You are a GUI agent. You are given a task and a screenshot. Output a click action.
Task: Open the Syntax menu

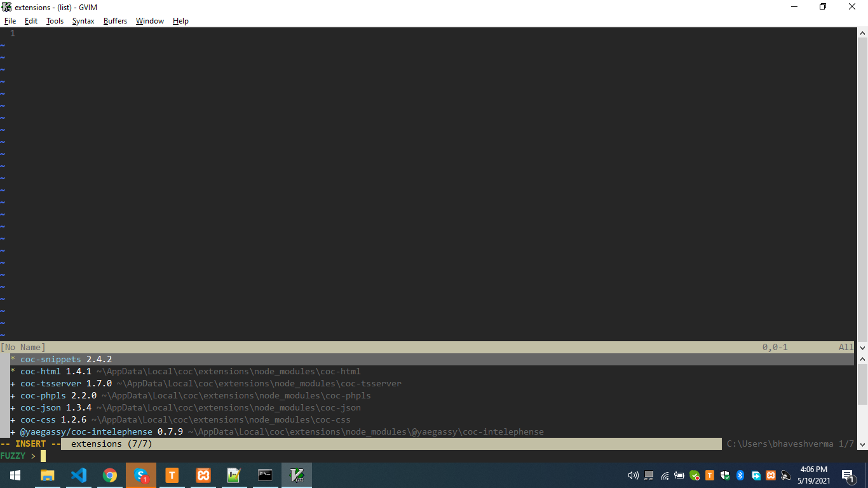(83, 21)
